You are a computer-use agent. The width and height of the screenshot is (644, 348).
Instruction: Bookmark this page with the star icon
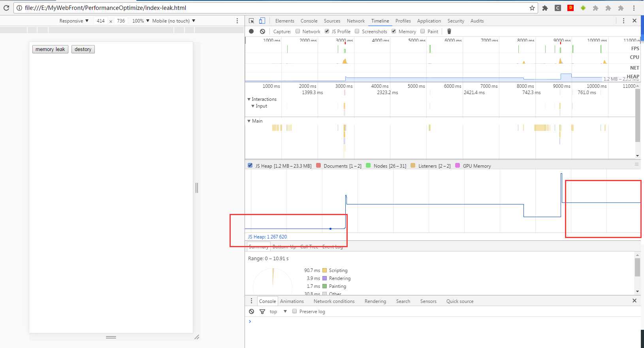tap(532, 8)
